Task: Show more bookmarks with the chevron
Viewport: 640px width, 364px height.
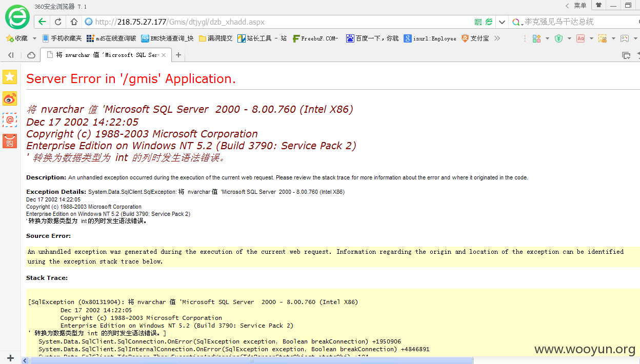Action: click(x=497, y=38)
